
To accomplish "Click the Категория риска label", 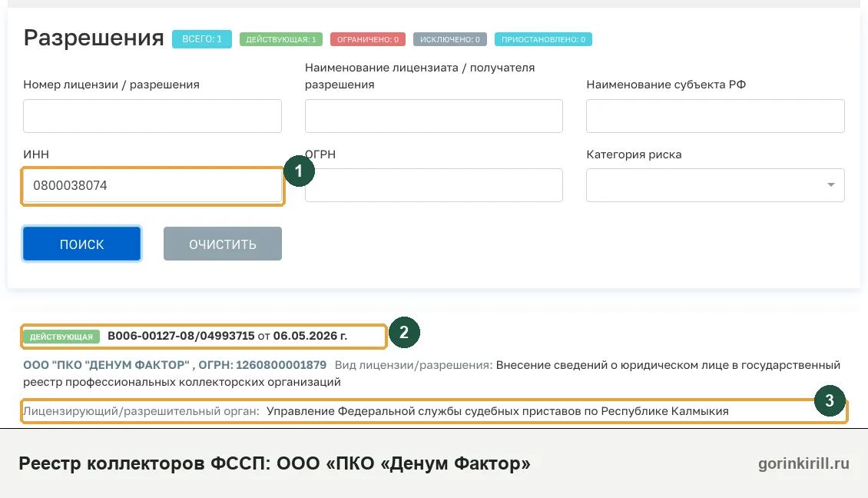I will pos(634,154).
